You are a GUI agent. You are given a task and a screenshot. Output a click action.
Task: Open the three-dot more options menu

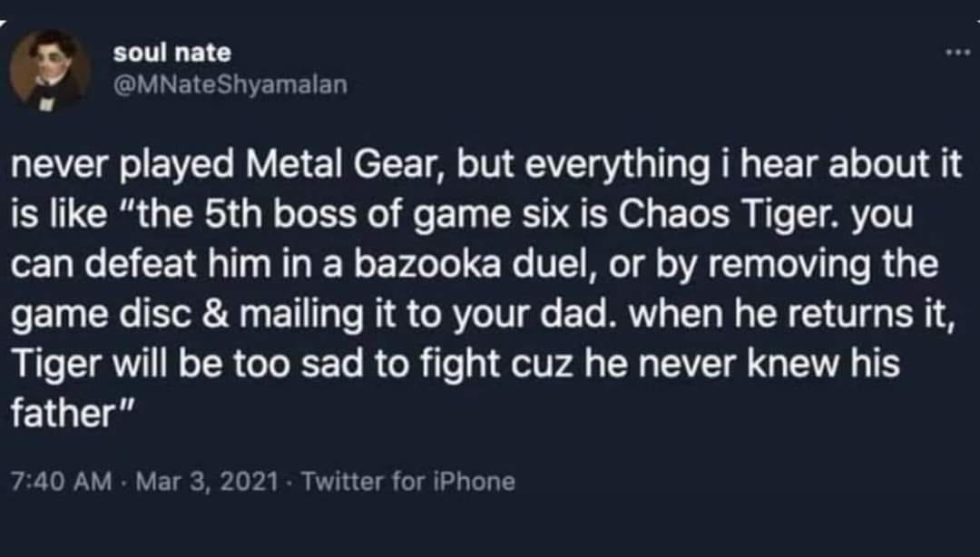click(x=957, y=54)
